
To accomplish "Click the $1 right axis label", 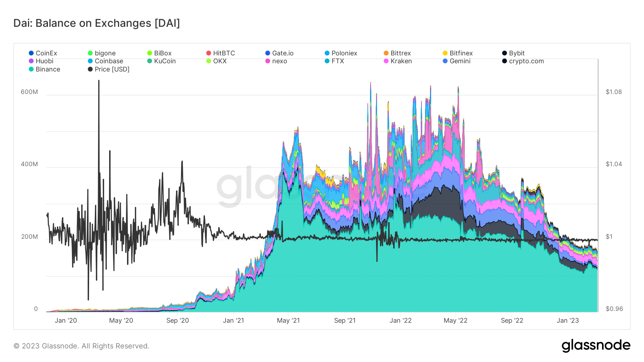I will point(609,237).
